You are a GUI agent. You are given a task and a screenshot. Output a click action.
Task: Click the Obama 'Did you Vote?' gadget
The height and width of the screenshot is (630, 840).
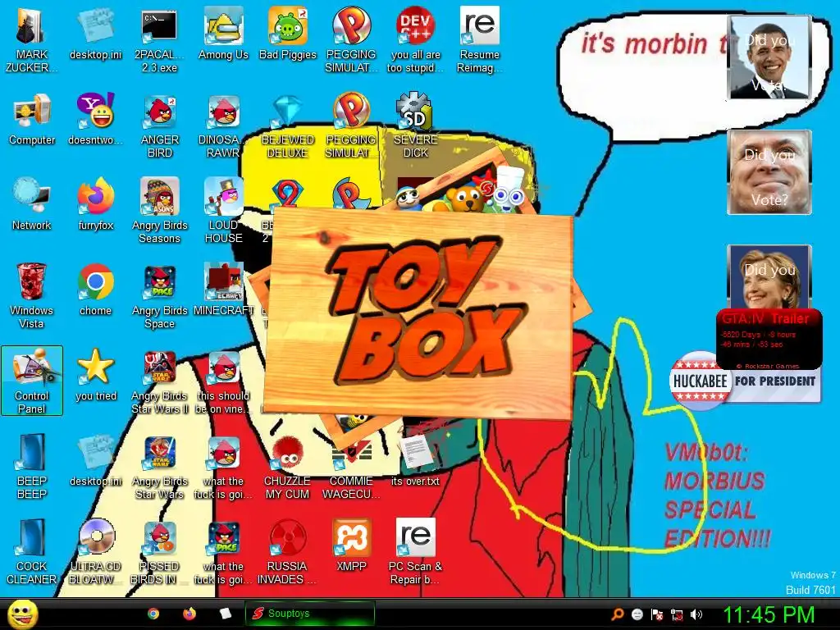point(769,57)
